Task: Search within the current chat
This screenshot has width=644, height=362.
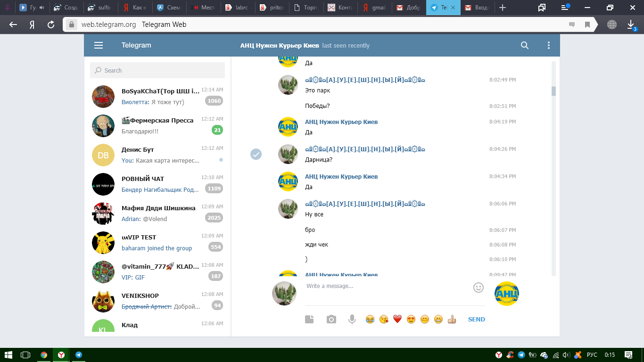Action: tap(525, 45)
